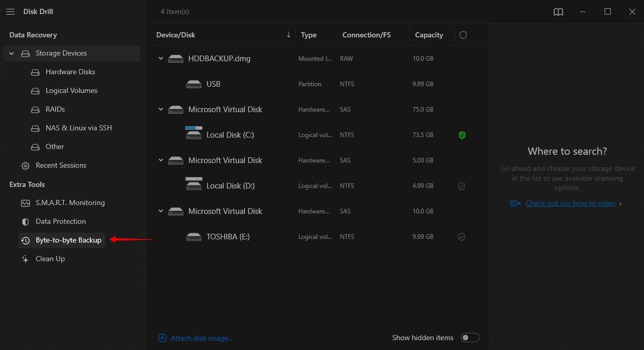Sort by Connection/FS column header
Viewport: 644px width, 350px height.
(x=366, y=35)
